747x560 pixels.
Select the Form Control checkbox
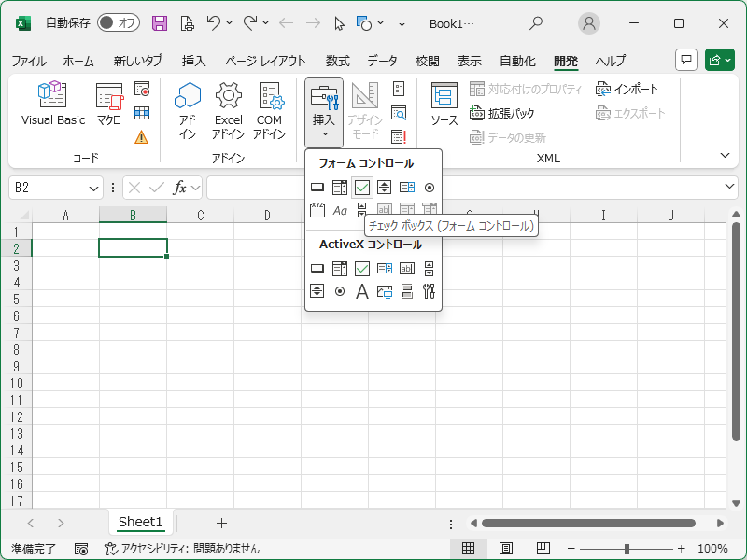point(362,188)
